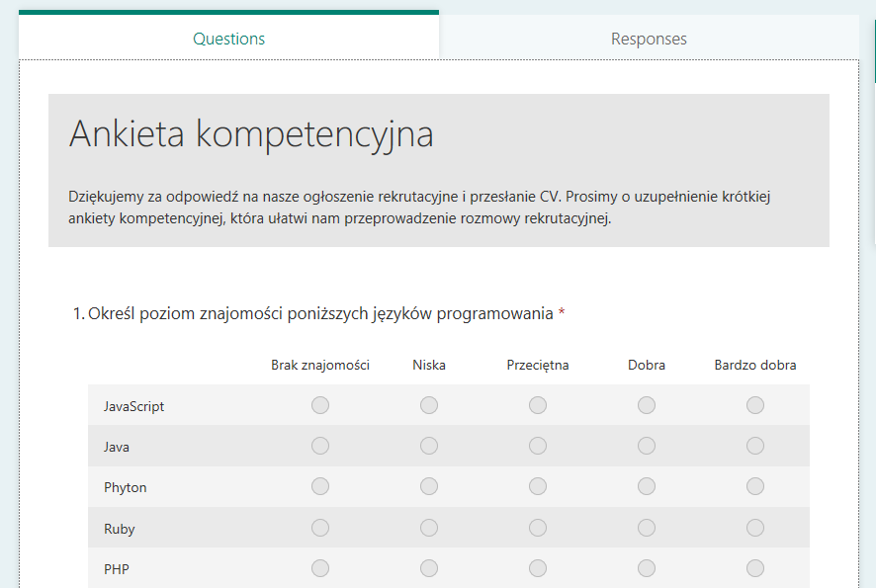Click the Brak znajomości column header
The image size is (876, 588).
tap(320, 366)
